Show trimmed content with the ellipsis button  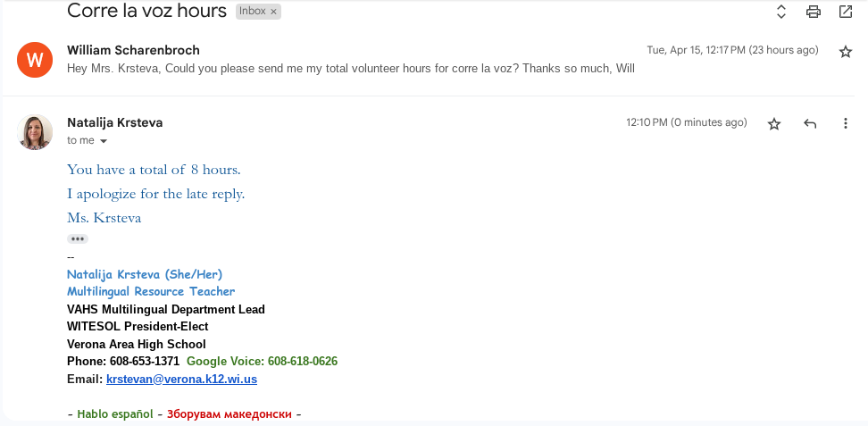[x=78, y=239]
